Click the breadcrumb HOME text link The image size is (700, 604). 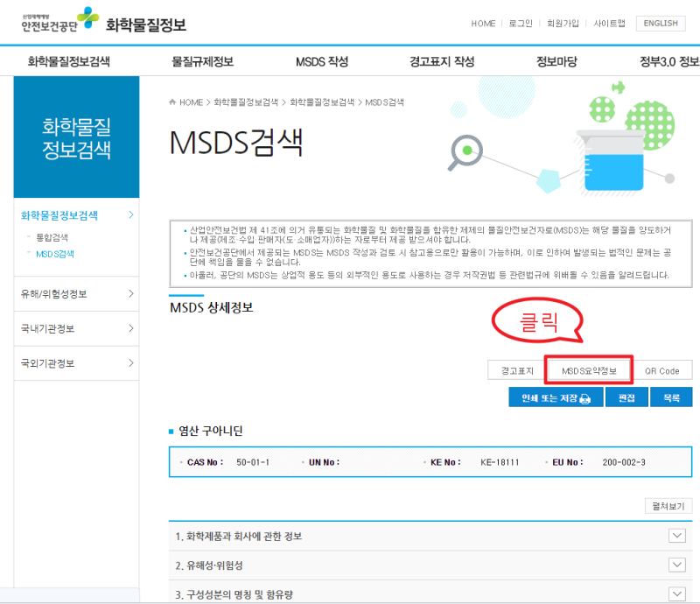point(191,102)
